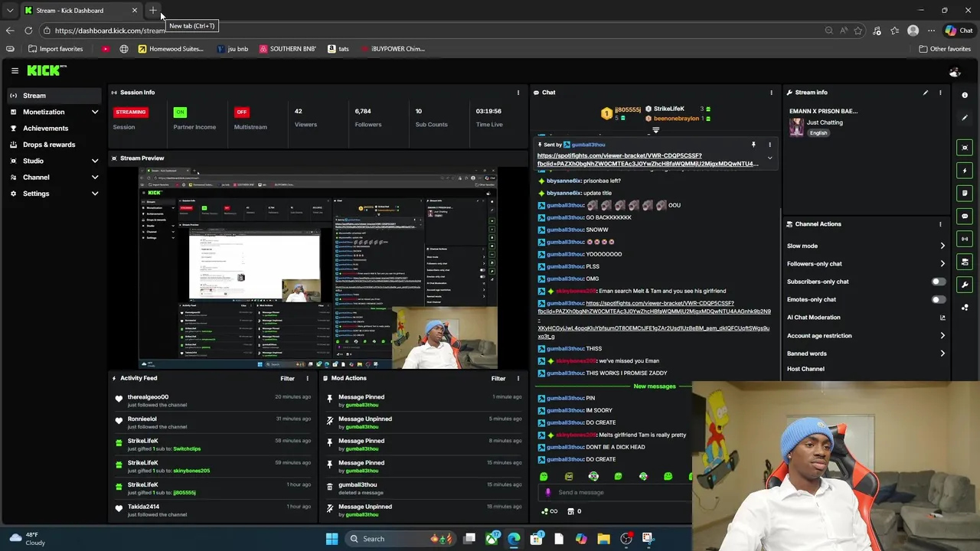Expand the Settings sidebar section
Screen dimensions: 980x551
[95, 194]
